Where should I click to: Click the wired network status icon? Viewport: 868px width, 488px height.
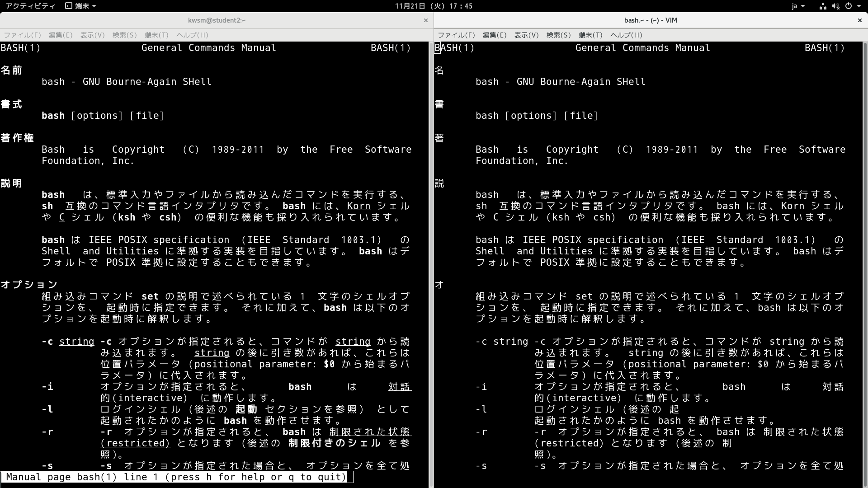(x=823, y=6)
